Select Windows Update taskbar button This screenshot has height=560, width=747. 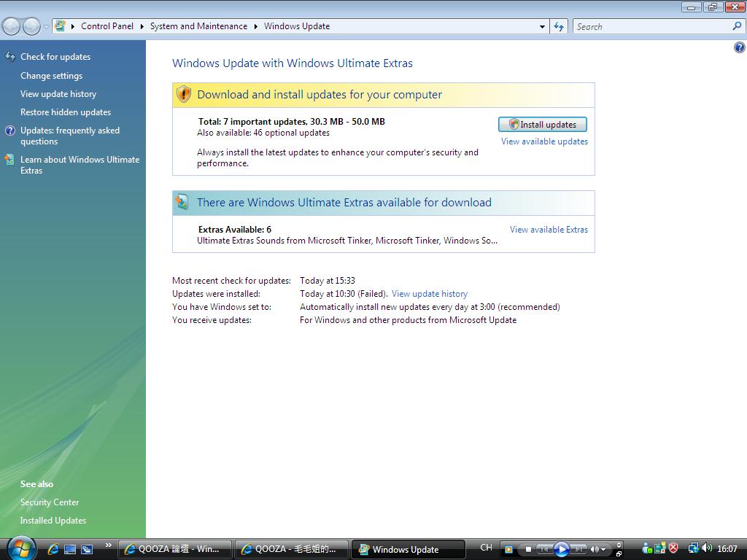point(409,549)
